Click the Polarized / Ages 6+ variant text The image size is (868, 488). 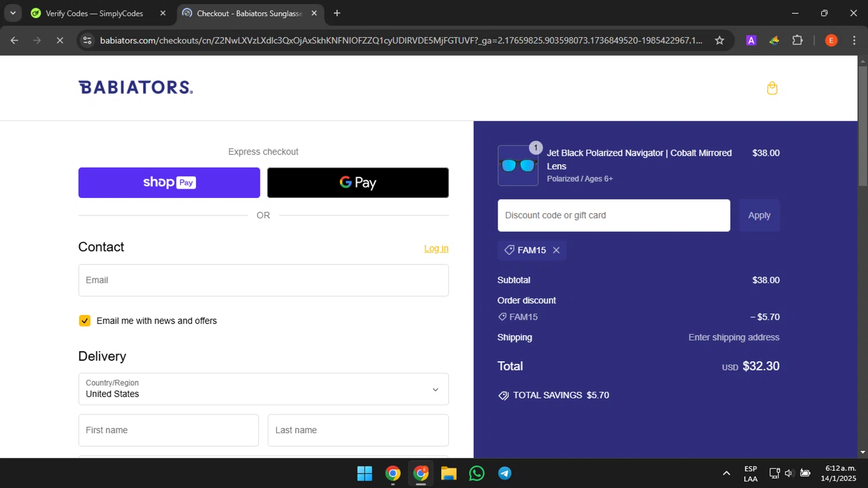pyautogui.click(x=580, y=179)
